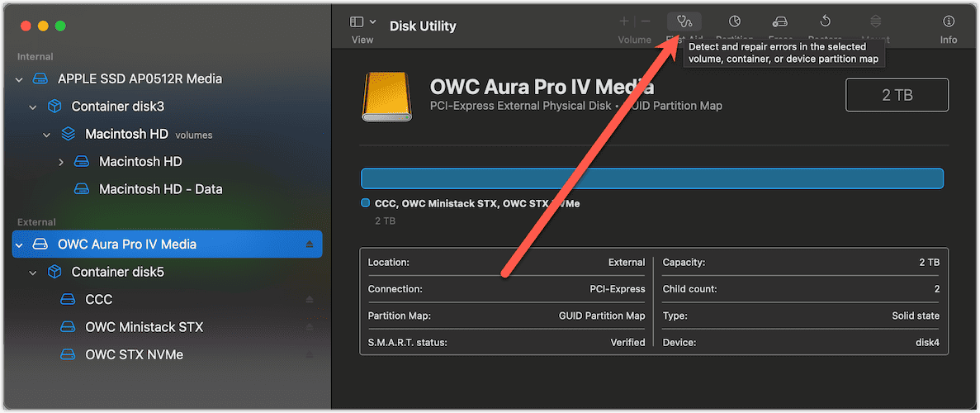This screenshot has width=980, height=413.
Task: Open the View sidebar dropdown menu
Action: click(x=363, y=21)
